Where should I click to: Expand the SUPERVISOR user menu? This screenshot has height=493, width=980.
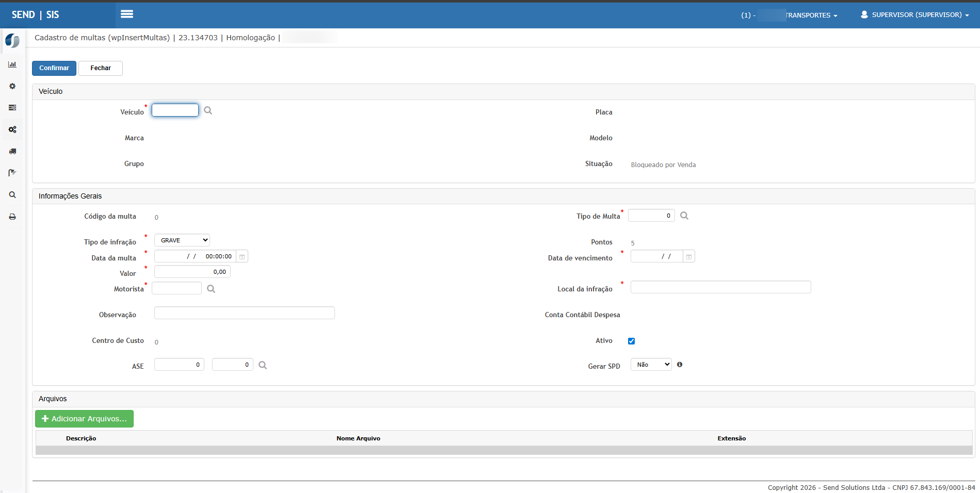tap(915, 15)
